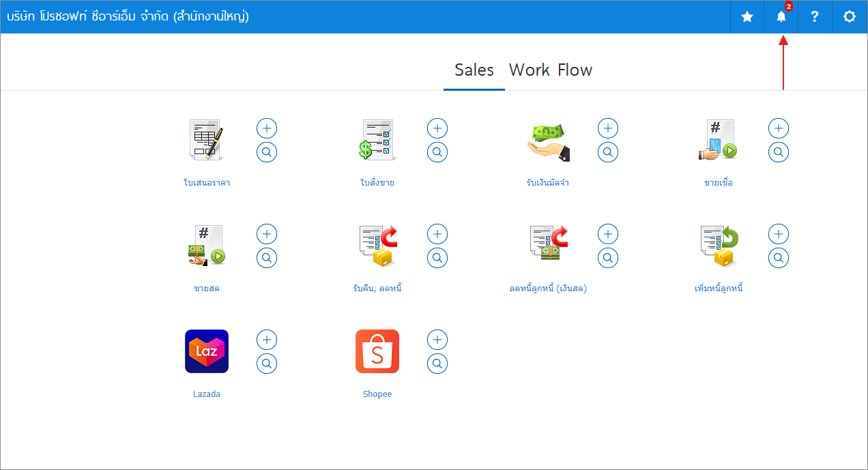The image size is (868, 470).
Task: Create new Lazada entry with plus button
Action: click(x=267, y=340)
